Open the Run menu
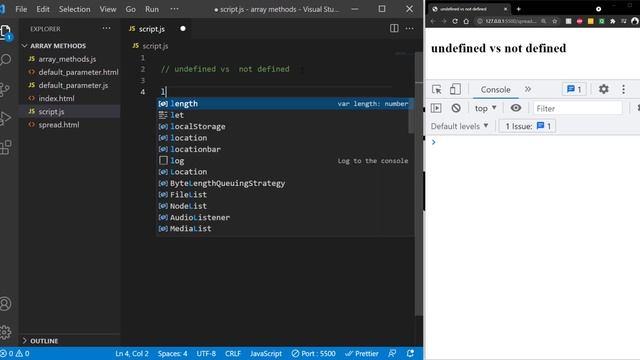Viewport: 640px width, 360px height. point(152,9)
